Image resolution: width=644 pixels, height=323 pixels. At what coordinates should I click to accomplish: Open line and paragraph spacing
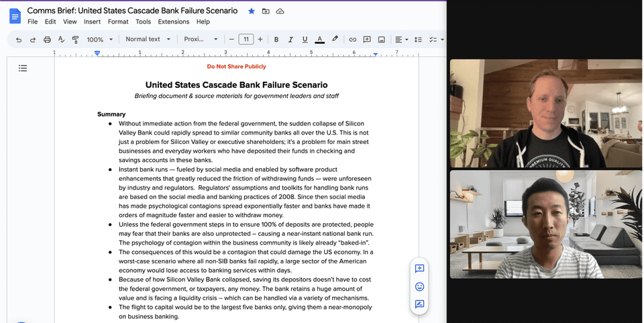click(x=418, y=40)
